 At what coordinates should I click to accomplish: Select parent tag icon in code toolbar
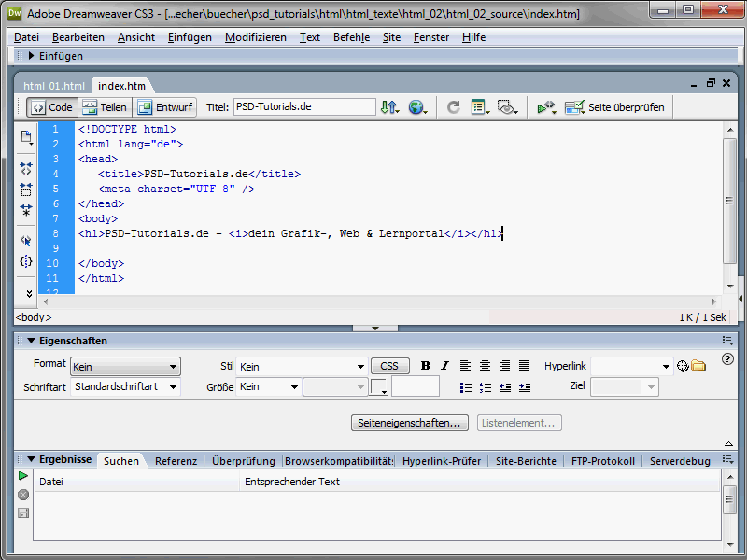(x=26, y=241)
